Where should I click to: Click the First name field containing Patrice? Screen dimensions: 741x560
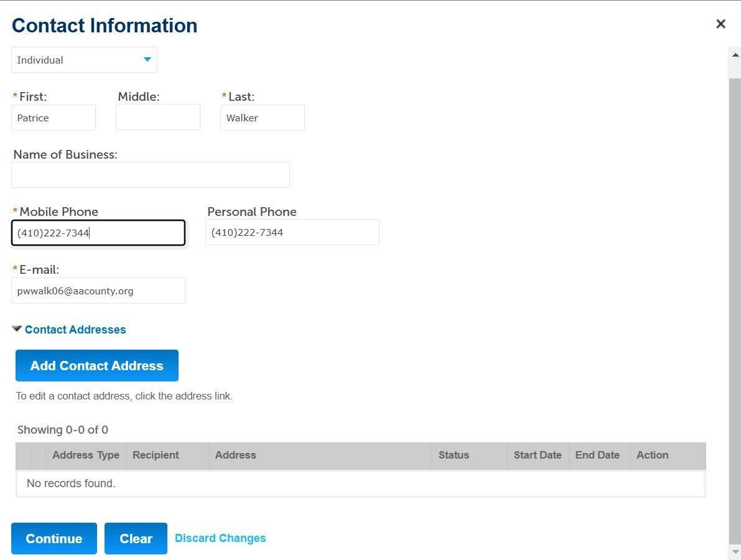[53, 118]
